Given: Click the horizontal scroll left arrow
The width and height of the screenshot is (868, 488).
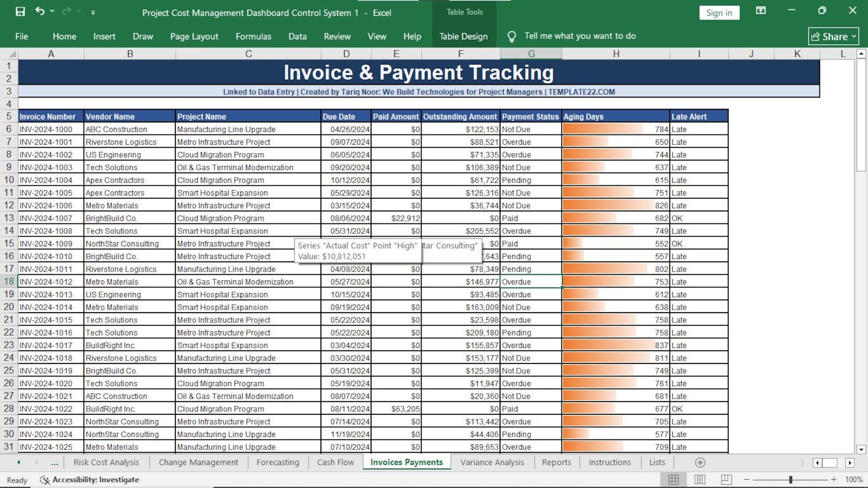Looking at the screenshot, I should 817,463.
